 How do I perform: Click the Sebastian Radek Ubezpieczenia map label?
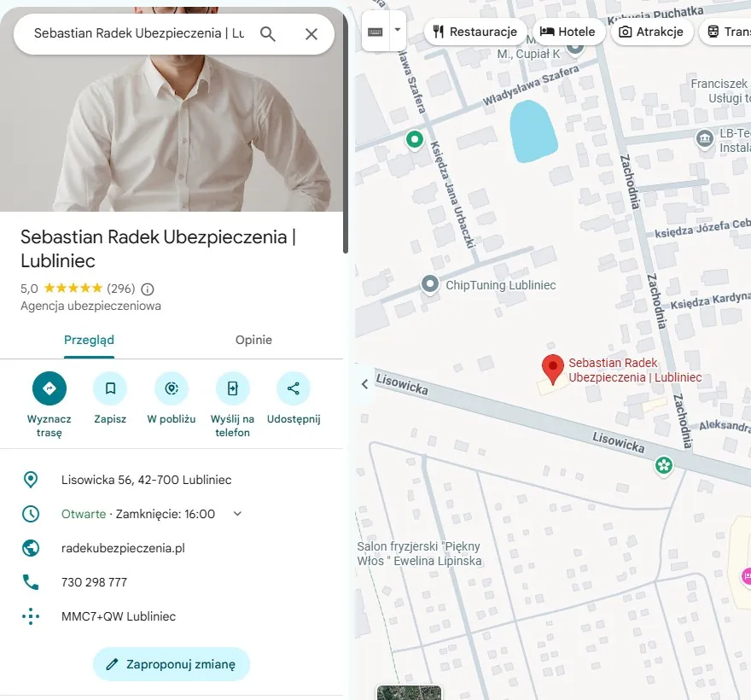(x=635, y=370)
